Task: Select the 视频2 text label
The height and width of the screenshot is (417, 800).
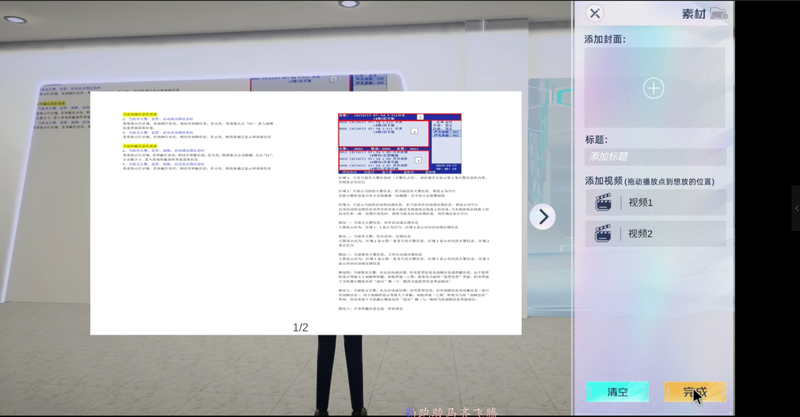Action: [x=640, y=234]
